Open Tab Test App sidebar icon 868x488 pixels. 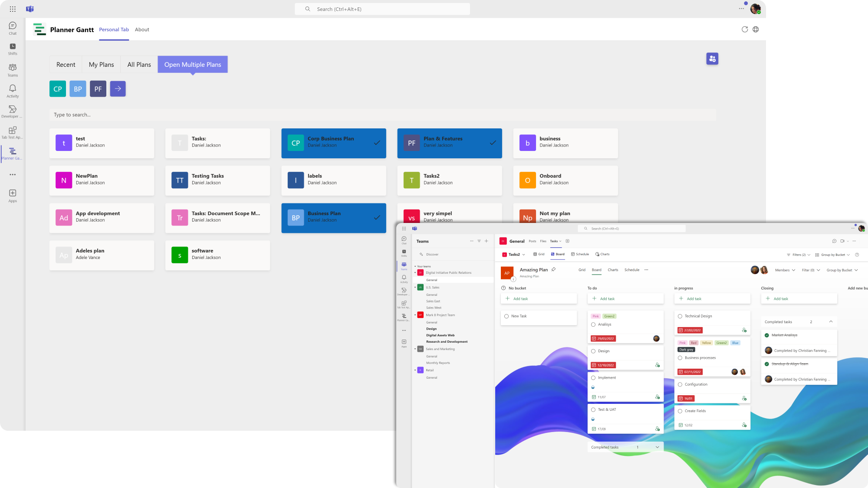click(x=13, y=133)
